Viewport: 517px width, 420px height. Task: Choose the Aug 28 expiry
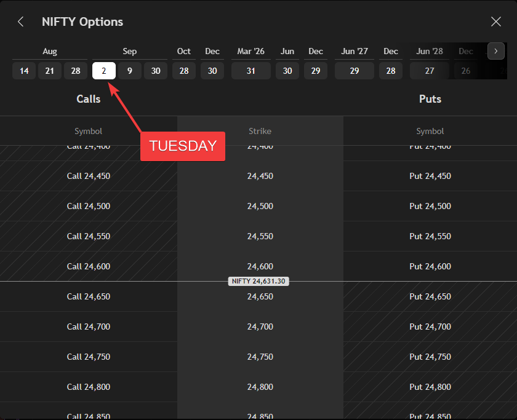[x=76, y=71]
